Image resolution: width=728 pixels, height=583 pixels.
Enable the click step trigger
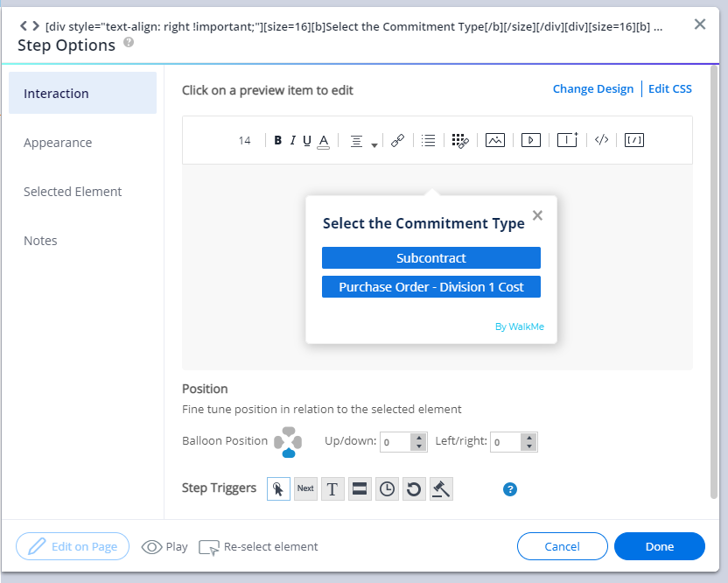tap(278, 489)
